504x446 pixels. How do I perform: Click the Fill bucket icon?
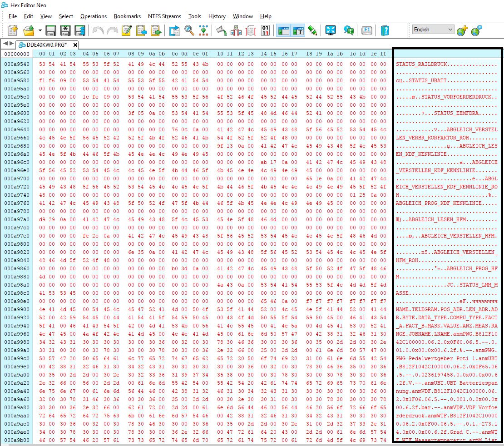click(x=222, y=30)
